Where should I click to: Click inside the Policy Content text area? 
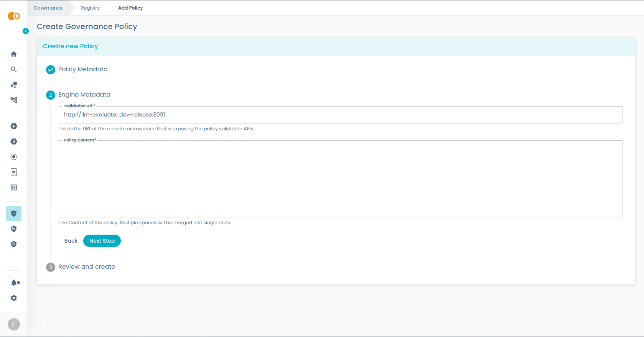tap(340, 179)
